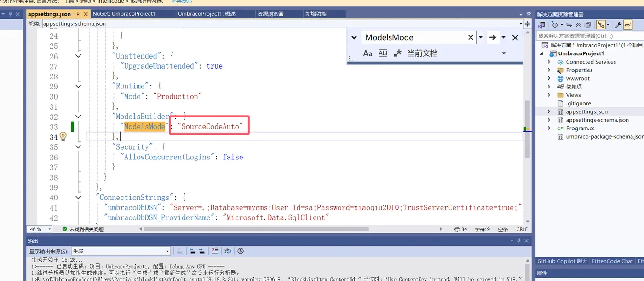644x281 pixels.
Task: Go to previous message in output
Action: tap(193, 251)
